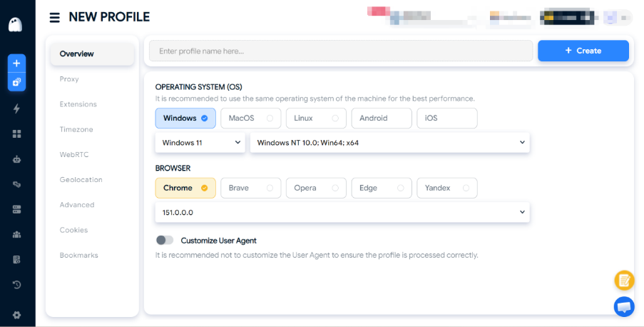Select the MacOS operating system option
Viewport: 644px width, 327px height.
[x=250, y=118]
